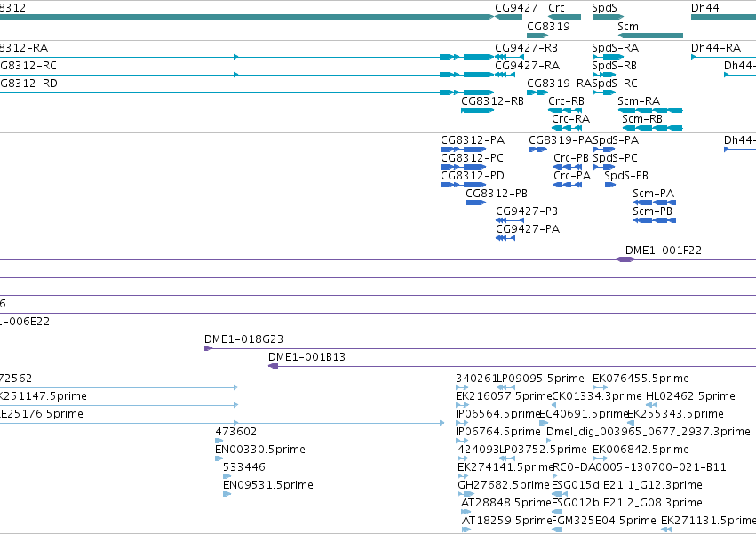
Task: Select the GH27682.5prime EST label
Action: click(504, 485)
